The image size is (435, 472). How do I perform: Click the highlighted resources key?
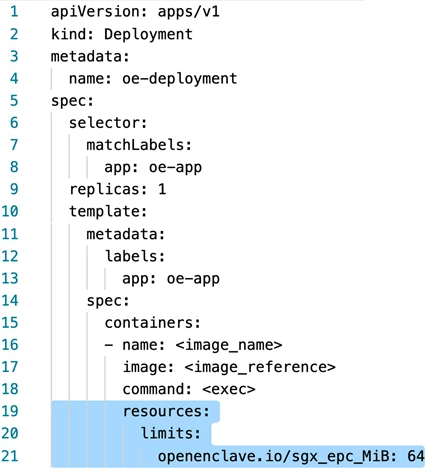(162, 412)
